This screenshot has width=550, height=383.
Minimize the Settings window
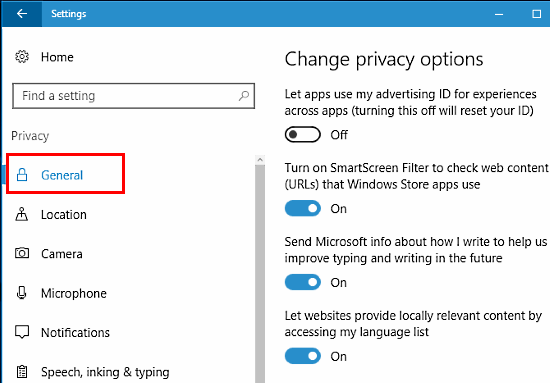point(499,14)
